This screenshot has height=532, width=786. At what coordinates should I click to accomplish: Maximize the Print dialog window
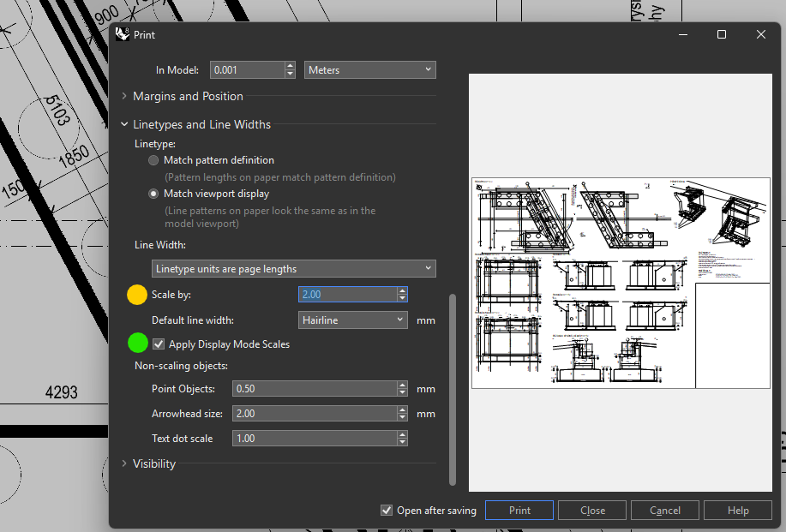point(722,35)
